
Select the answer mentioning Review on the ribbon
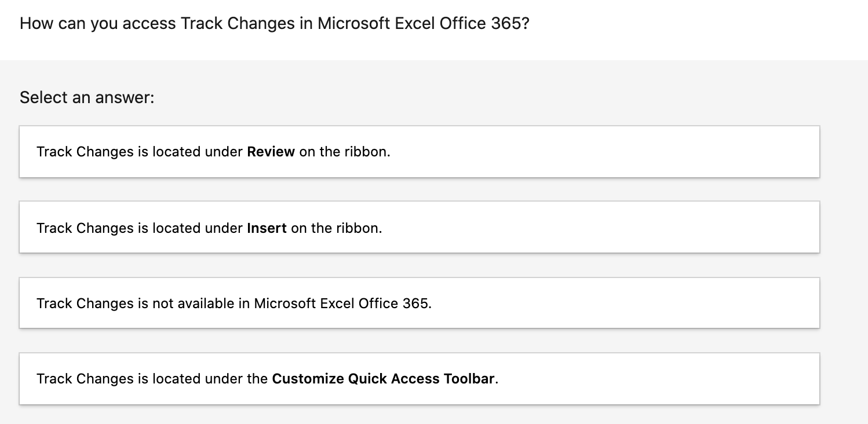click(x=419, y=152)
